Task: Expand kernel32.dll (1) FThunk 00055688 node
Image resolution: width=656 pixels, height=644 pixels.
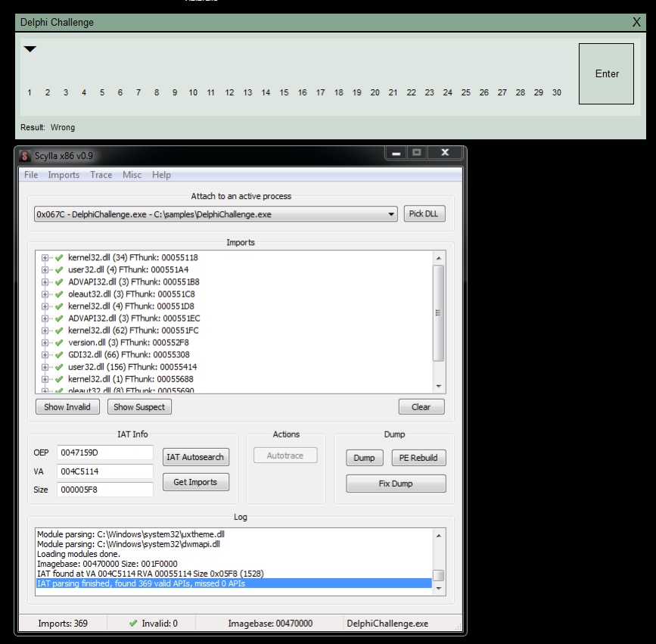Action: [45, 379]
